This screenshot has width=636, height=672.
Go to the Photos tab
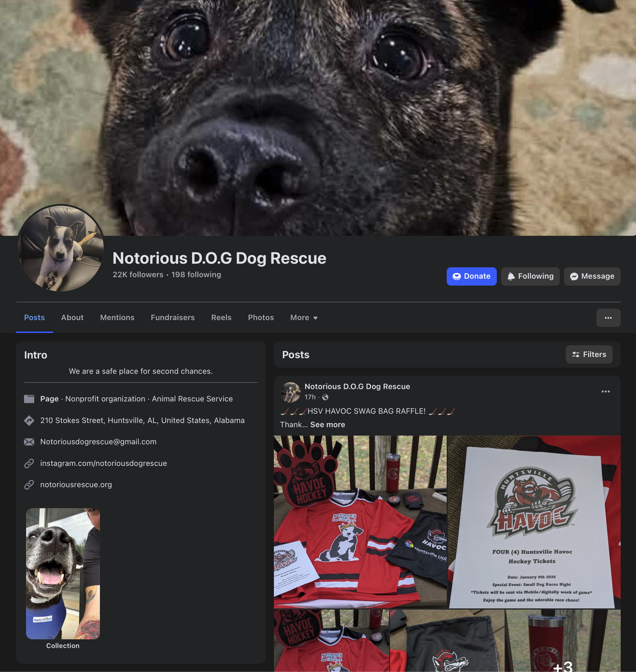tap(261, 318)
